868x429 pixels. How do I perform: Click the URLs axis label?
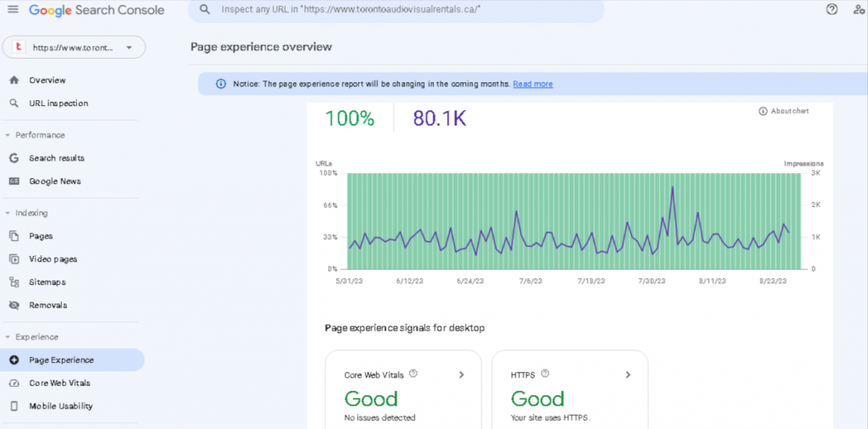324,164
